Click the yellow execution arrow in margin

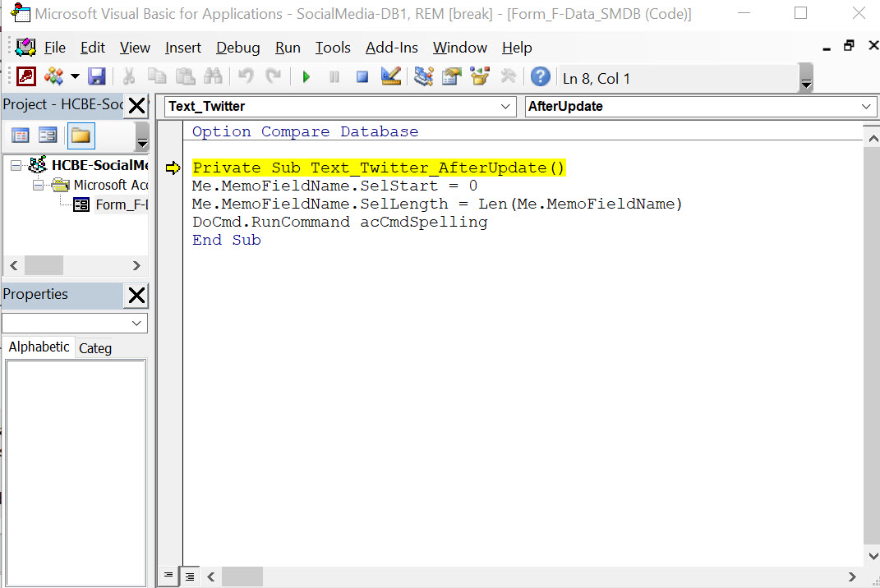pyautogui.click(x=173, y=168)
